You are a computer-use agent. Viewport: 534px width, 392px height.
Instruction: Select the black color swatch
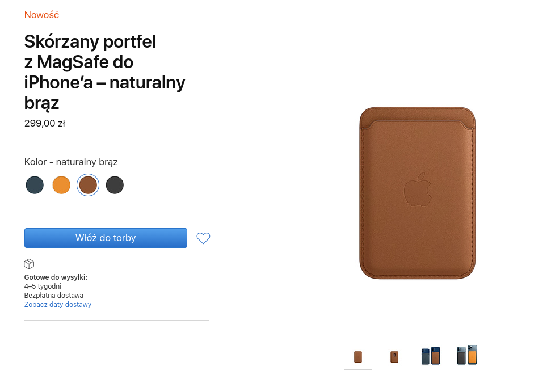pyautogui.click(x=115, y=185)
